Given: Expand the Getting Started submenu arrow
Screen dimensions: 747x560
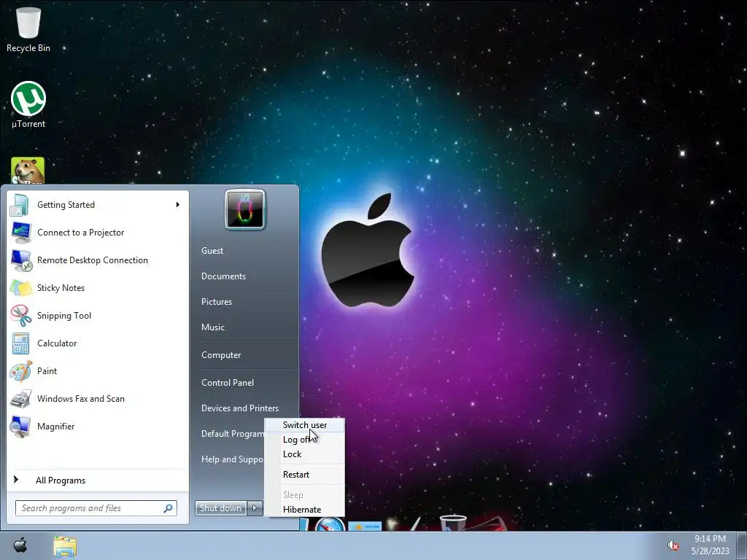Looking at the screenshot, I should point(178,205).
